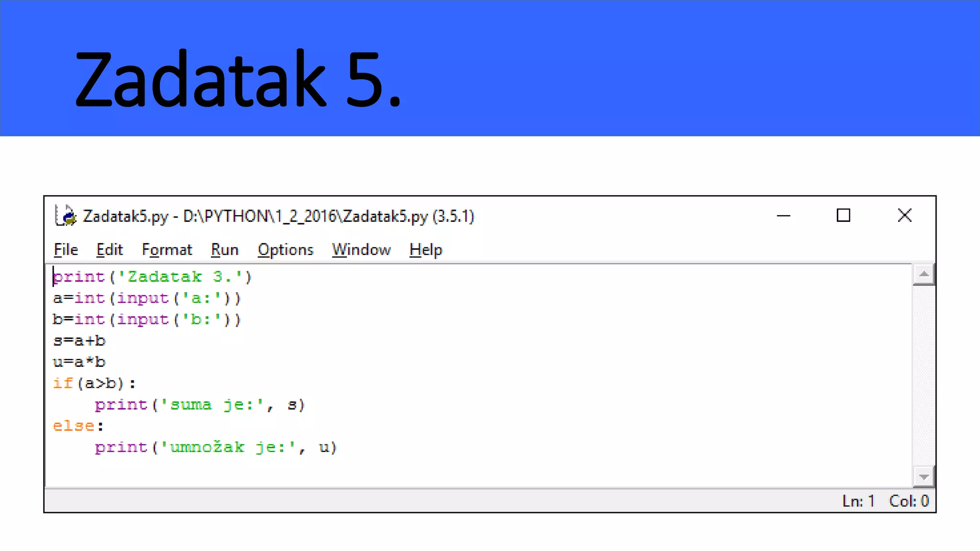Open the File menu
980x551 pixels.
pos(66,250)
